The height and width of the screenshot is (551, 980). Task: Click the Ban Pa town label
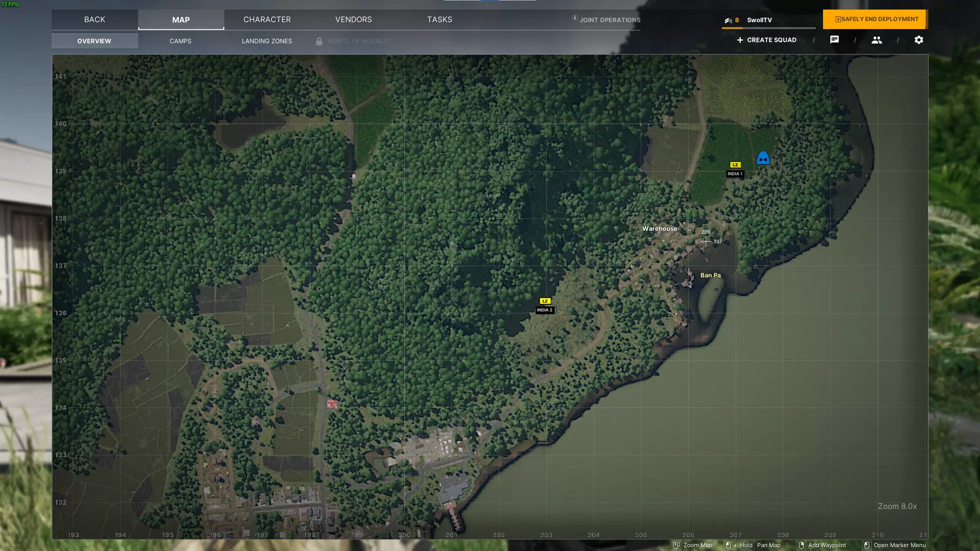(x=710, y=275)
